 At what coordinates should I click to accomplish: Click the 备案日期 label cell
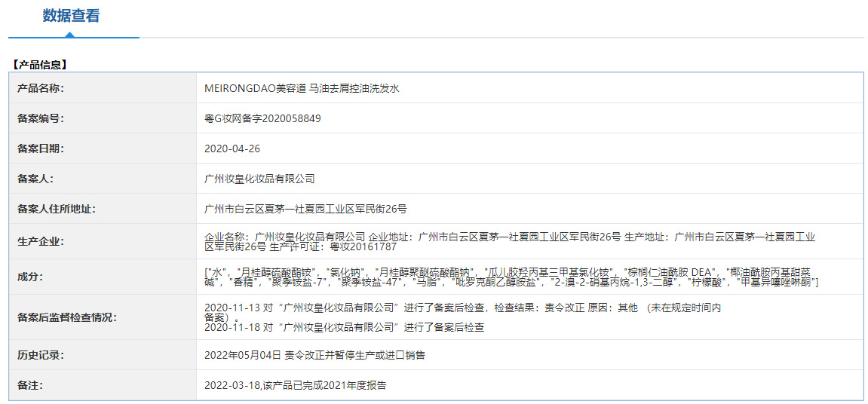103,148
